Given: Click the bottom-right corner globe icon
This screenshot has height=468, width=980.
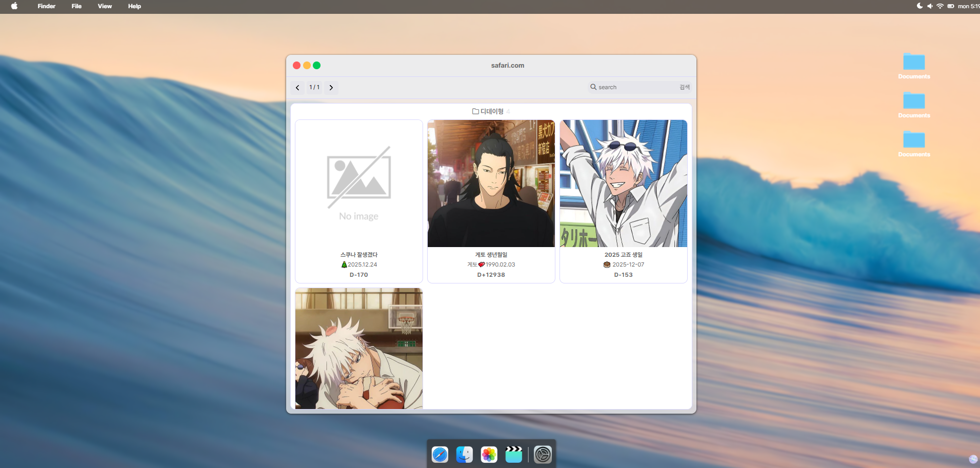Looking at the screenshot, I should 973,459.
